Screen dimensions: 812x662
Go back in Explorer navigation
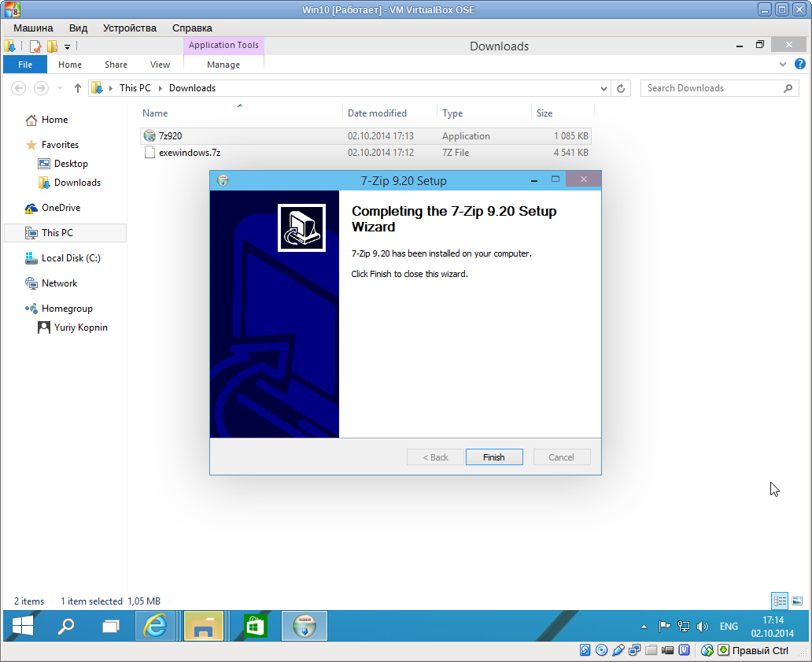(x=19, y=88)
